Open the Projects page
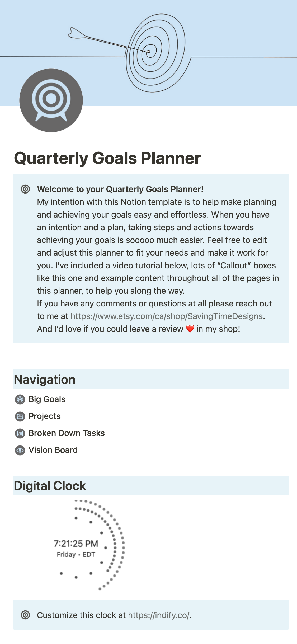 tap(45, 416)
